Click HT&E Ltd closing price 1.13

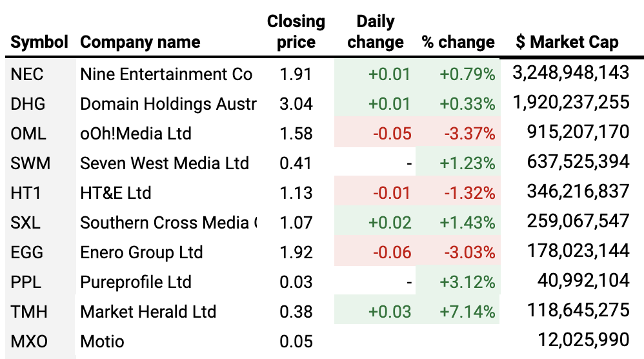pyautogui.click(x=296, y=193)
